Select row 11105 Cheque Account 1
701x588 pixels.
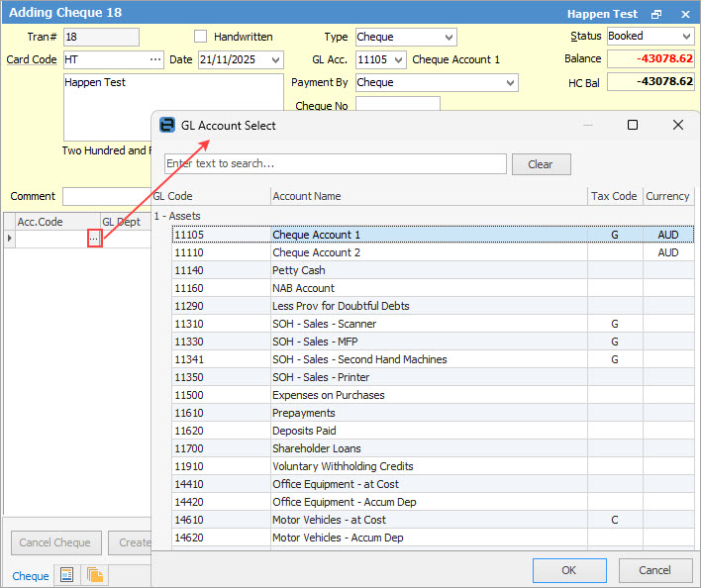tap(433, 235)
